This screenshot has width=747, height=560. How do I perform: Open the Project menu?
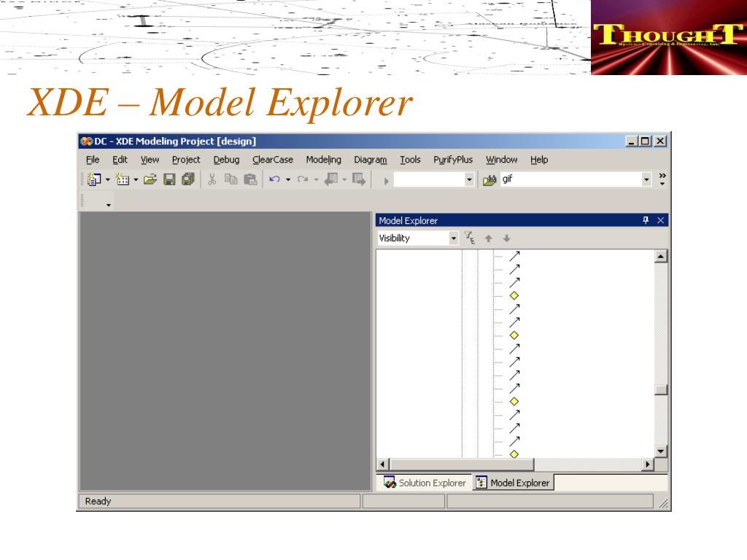coord(186,160)
